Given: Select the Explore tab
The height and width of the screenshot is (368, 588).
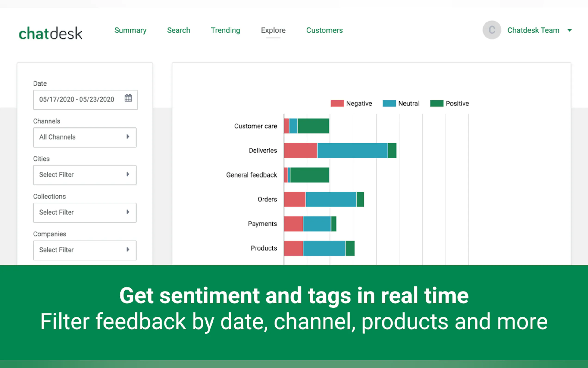Looking at the screenshot, I should 273,30.
